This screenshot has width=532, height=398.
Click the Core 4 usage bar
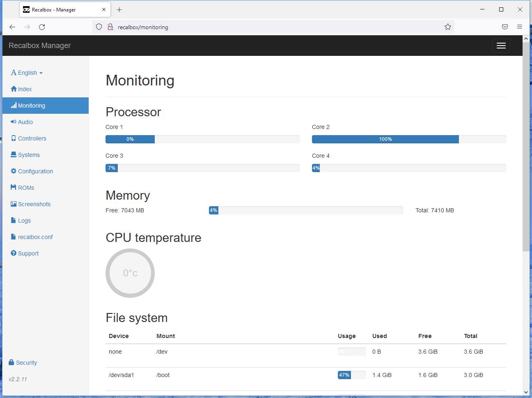(409, 168)
